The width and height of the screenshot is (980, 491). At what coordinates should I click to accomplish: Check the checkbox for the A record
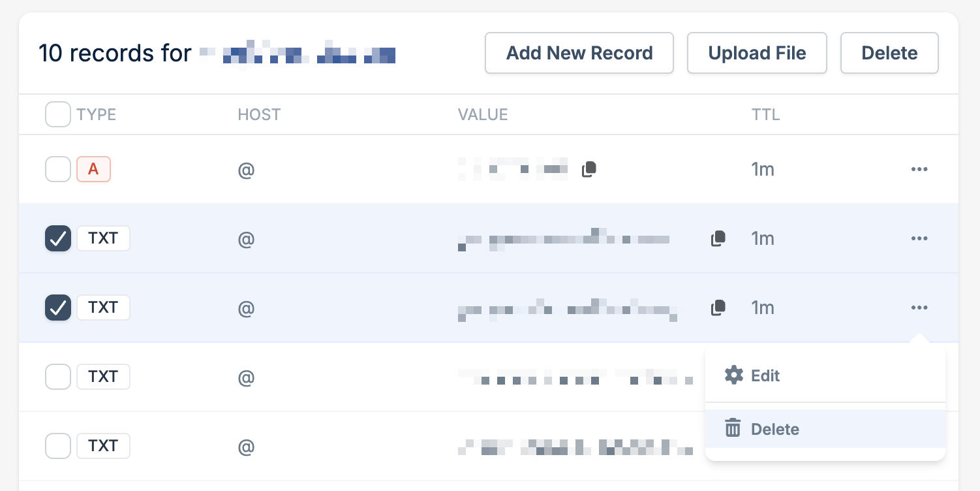click(x=57, y=168)
